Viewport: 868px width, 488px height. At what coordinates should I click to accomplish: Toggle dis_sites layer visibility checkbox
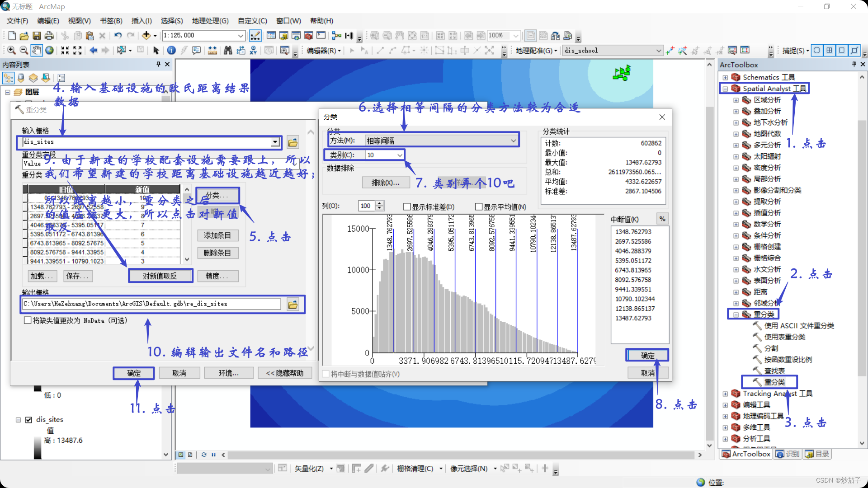28,420
